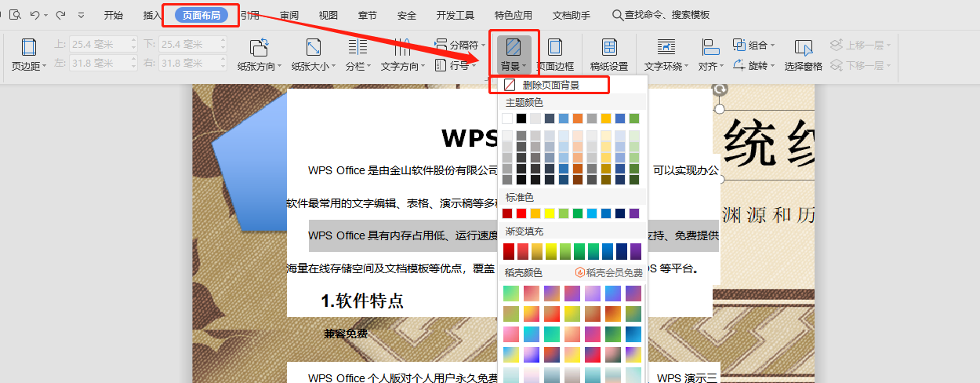The image size is (980, 383).
Task: Click the 组合 group icon
Action: click(x=739, y=45)
